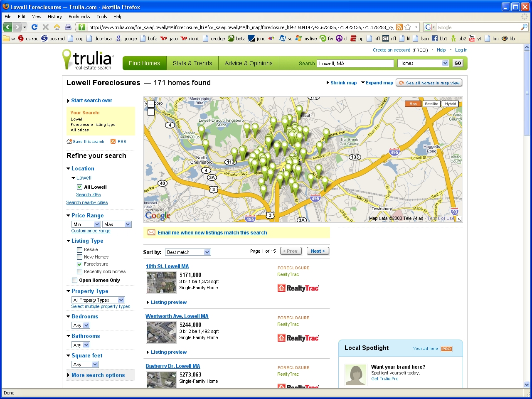Open the History menu
The height and width of the screenshot is (399, 532).
pyautogui.click(x=55, y=17)
